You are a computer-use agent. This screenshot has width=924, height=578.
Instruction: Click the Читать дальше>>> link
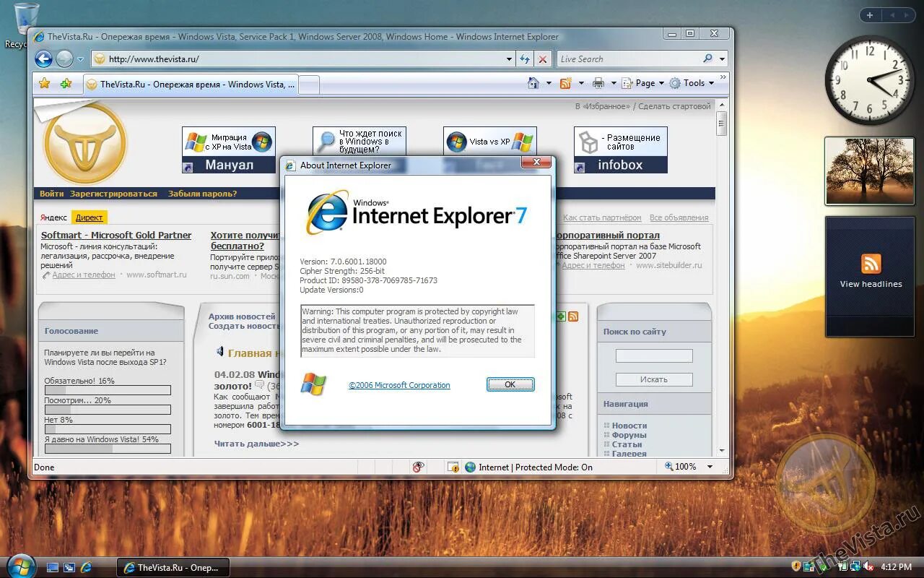point(256,444)
